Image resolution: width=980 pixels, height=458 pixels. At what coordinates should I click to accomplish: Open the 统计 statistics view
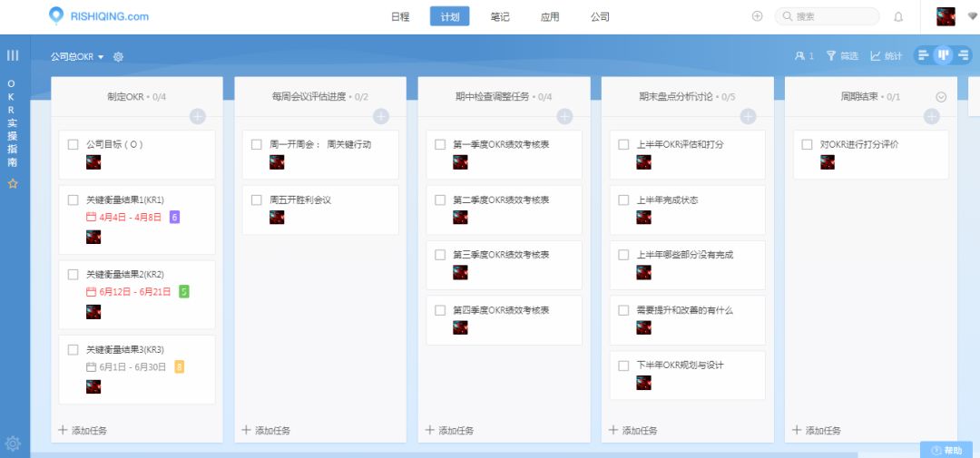pos(887,56)
